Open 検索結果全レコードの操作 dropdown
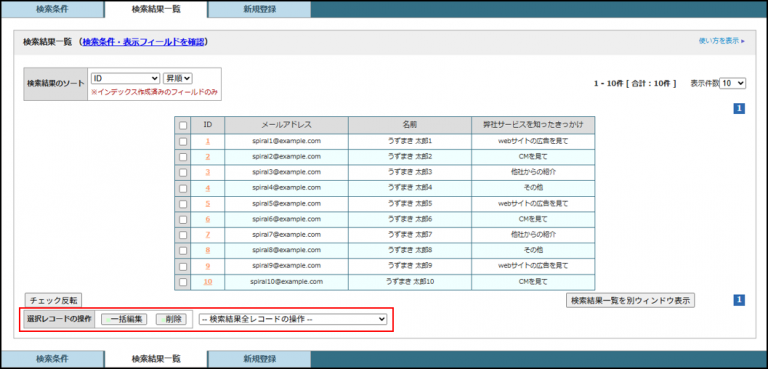This screenshot has height=369, width=768. pos(293,319)
